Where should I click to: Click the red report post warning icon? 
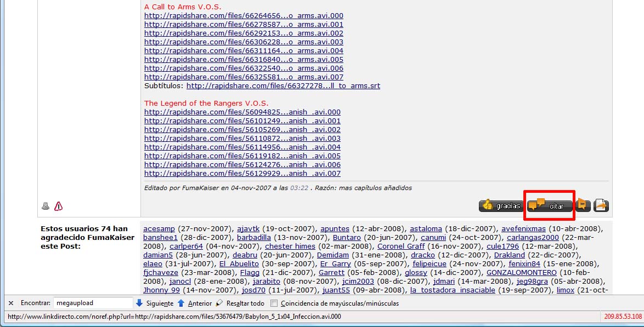coord(58,206)
